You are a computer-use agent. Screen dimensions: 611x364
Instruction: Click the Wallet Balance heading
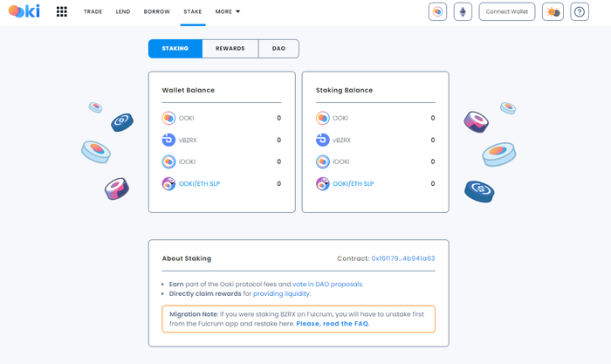coord(189,90)
